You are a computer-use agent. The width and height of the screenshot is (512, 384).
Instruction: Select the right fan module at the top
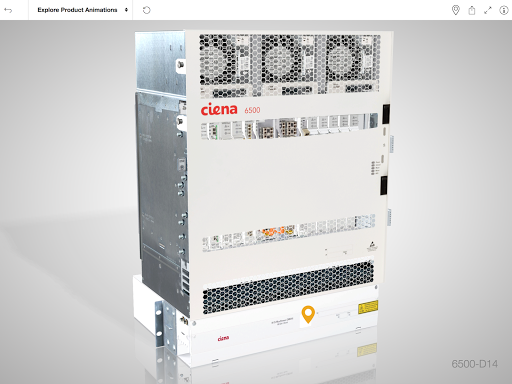coord(353,63)
